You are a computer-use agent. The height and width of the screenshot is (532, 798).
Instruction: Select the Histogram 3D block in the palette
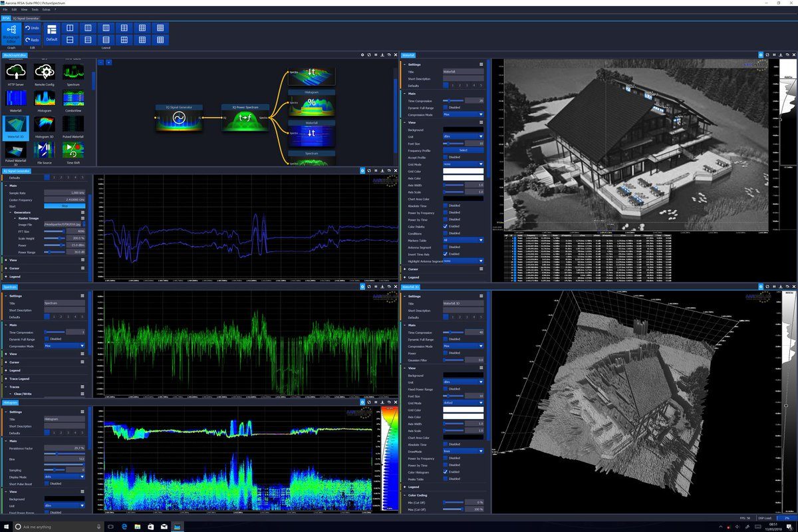45,126
